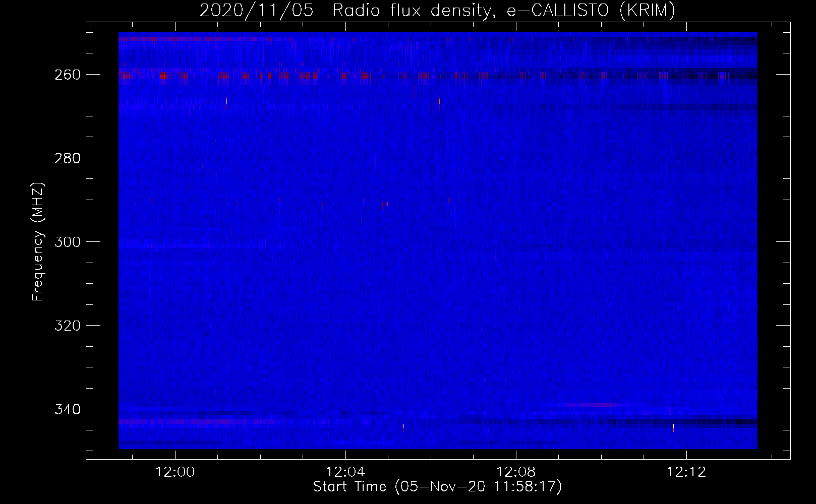Click the '320' frequency tick label
Image resolution: width=816 pixels, height=504 pixels.
67,326
